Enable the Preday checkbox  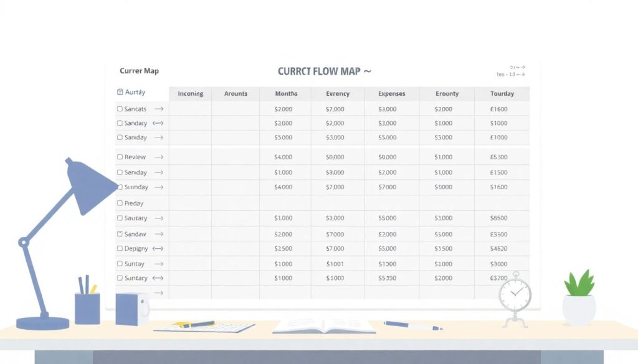click(120, 203)
